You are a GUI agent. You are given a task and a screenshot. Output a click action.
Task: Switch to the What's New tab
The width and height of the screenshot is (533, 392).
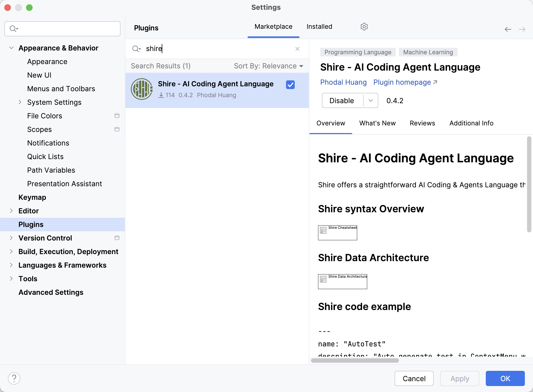(377, 123)
